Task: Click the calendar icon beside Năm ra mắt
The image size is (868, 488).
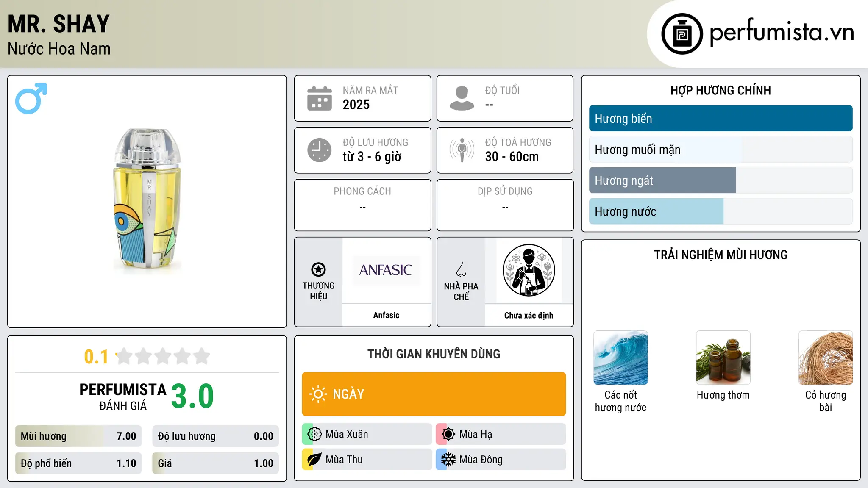Action: coord(320,98)
